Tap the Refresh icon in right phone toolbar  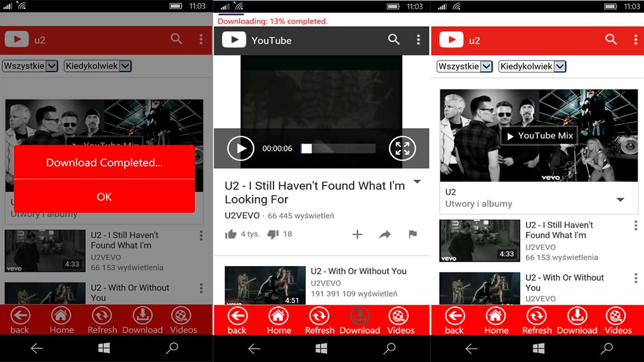pyautogui.click(x=537, y=316)
